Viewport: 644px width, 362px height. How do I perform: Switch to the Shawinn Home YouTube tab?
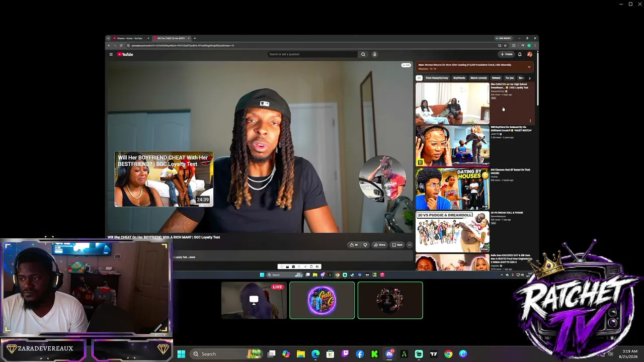click(x=130, y=38)
